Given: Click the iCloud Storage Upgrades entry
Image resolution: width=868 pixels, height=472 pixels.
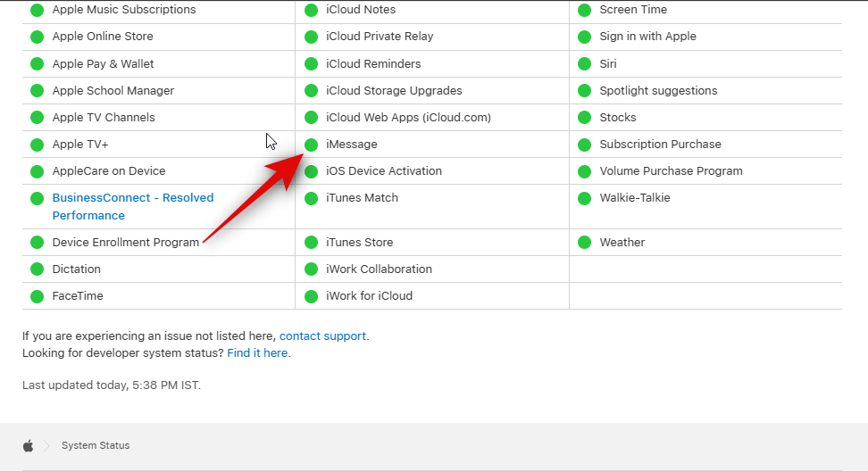Looking at the screenshot, I should coord(394,91).
